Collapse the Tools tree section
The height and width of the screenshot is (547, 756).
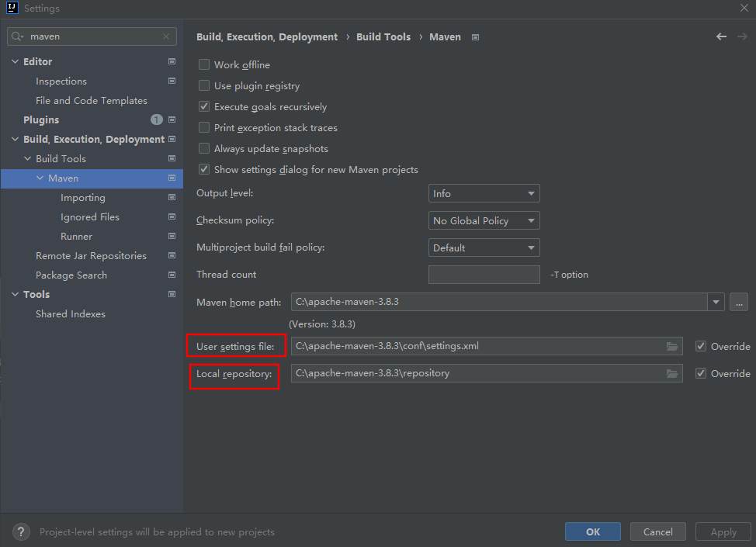pyautogui.click(x=15, y=294)
